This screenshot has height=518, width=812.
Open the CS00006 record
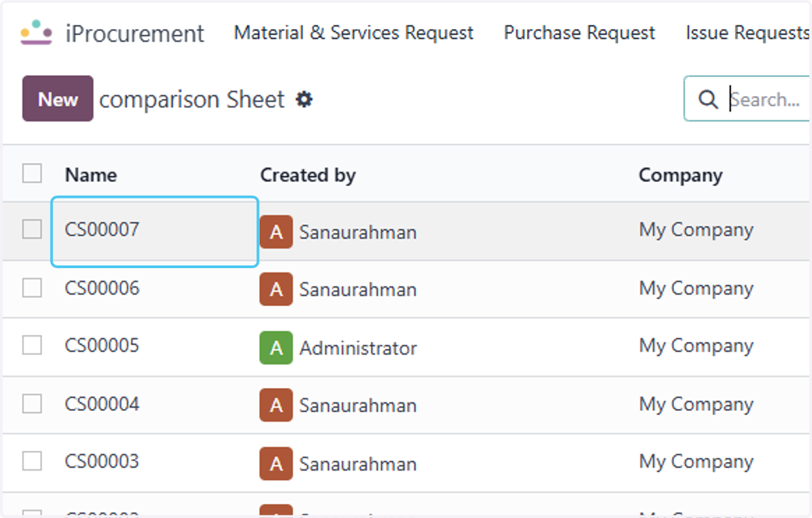(102, 288)
